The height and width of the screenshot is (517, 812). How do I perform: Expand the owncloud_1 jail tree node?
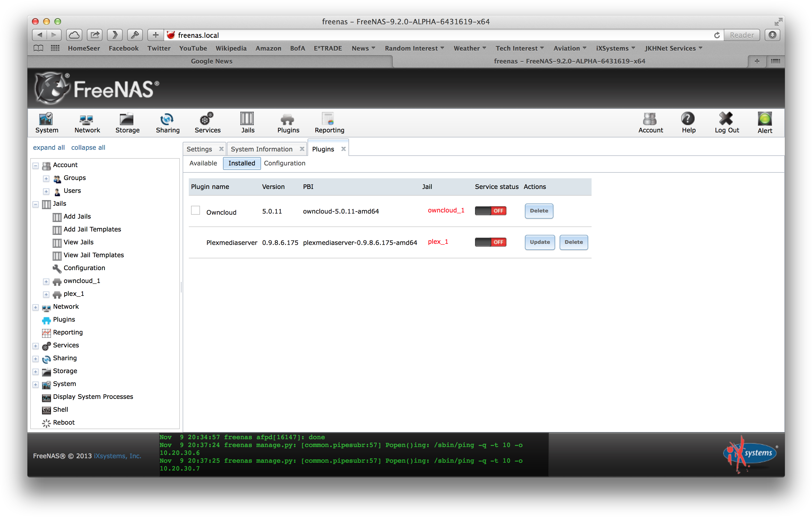pyautogui.click(x=46, y=281)
